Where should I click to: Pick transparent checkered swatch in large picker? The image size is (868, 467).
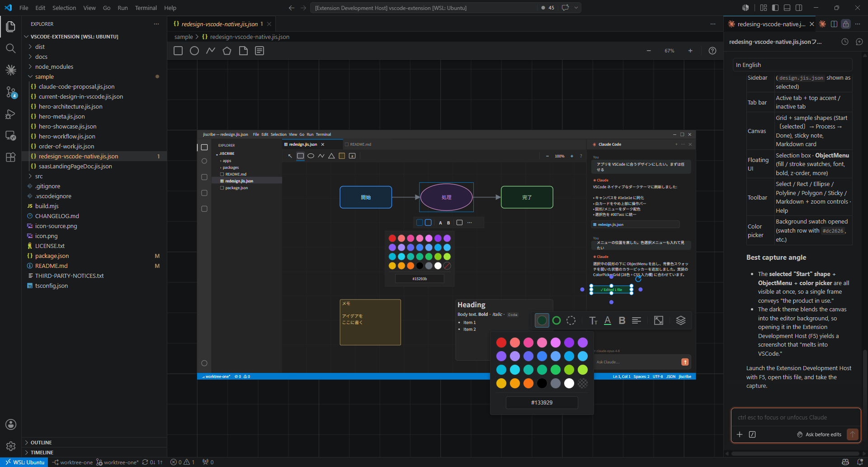(583, 383)
